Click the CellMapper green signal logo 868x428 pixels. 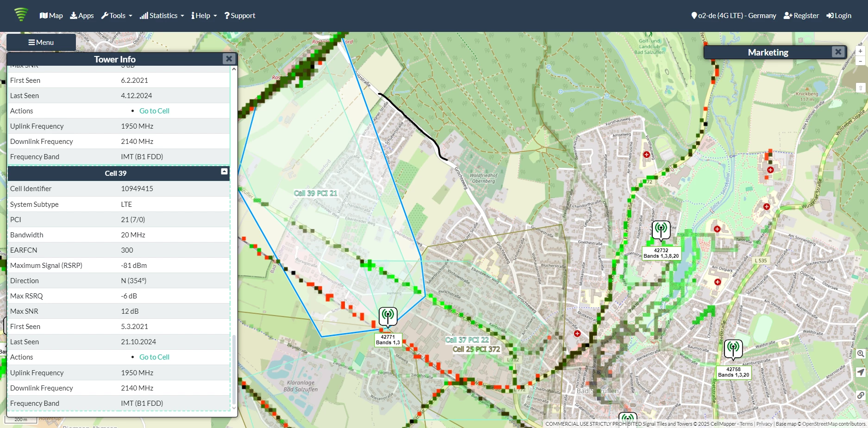[x=21, y=15]
